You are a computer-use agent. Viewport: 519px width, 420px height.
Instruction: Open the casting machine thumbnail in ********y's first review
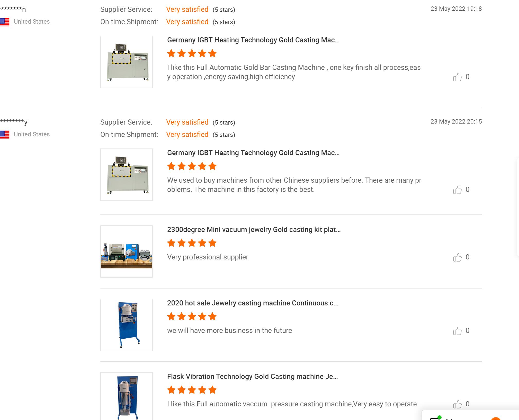tap(126, 175)
